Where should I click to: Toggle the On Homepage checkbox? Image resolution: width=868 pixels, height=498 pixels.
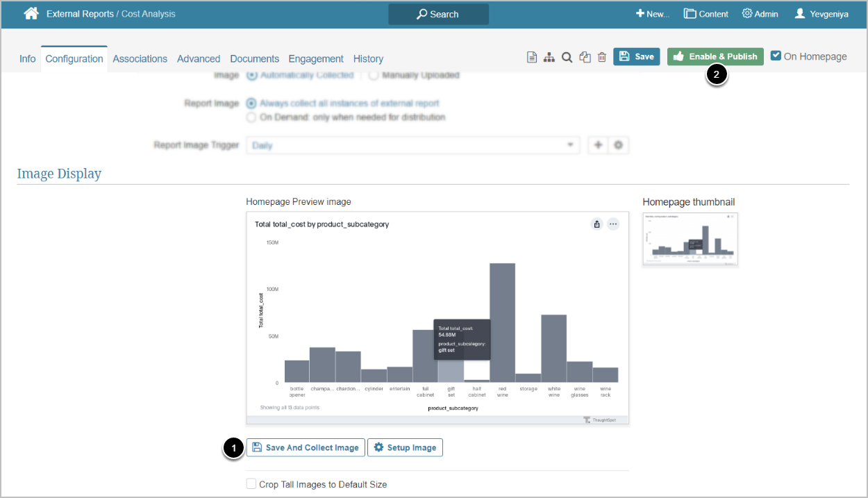tap(776, 56)
